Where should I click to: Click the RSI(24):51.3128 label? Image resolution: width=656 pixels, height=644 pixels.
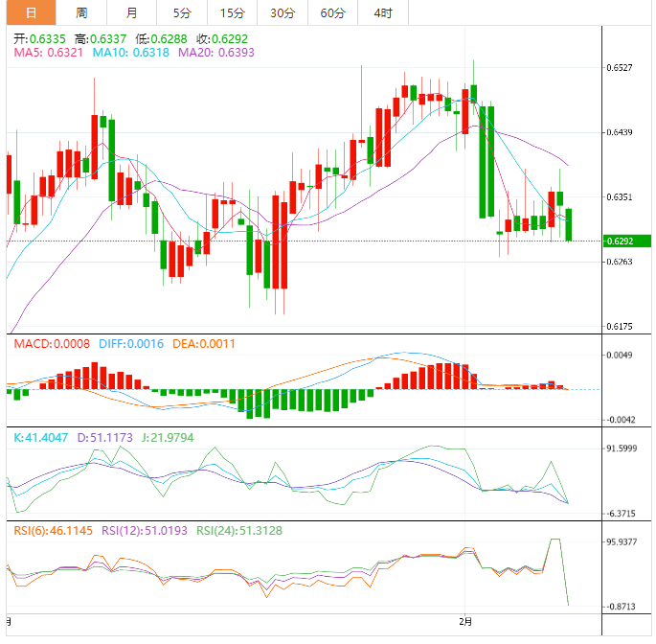(239, 530)
